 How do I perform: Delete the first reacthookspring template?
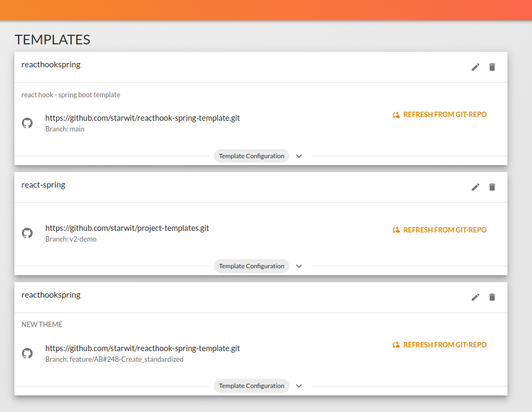coord(492,67)
